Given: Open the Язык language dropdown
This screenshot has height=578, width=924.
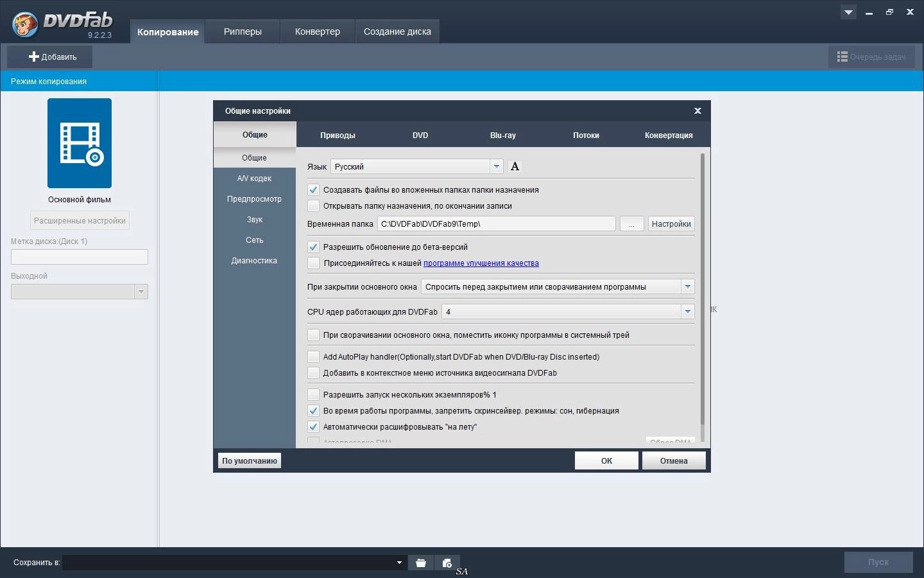Looking at the screenshot, I should click(x=416, y=166).
